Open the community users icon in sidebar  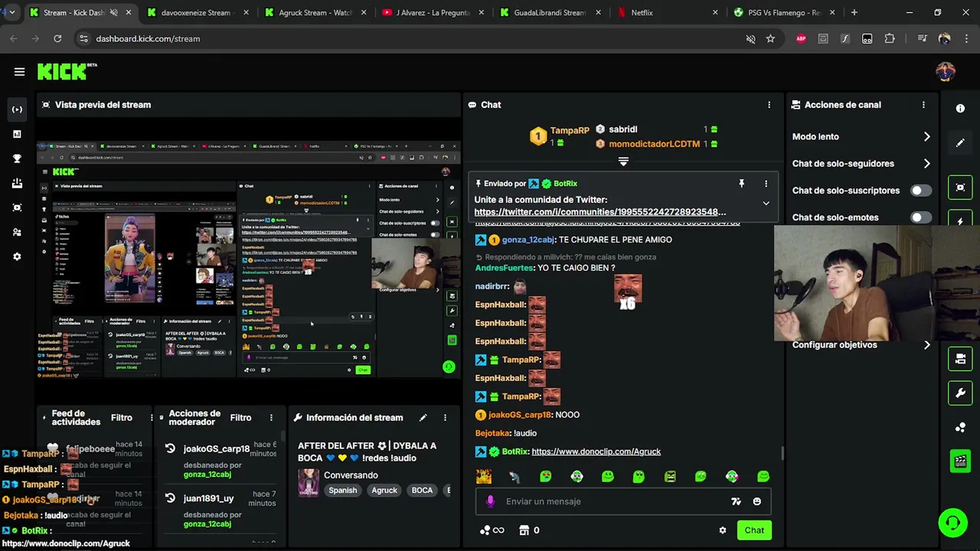(x=17, y=232)
